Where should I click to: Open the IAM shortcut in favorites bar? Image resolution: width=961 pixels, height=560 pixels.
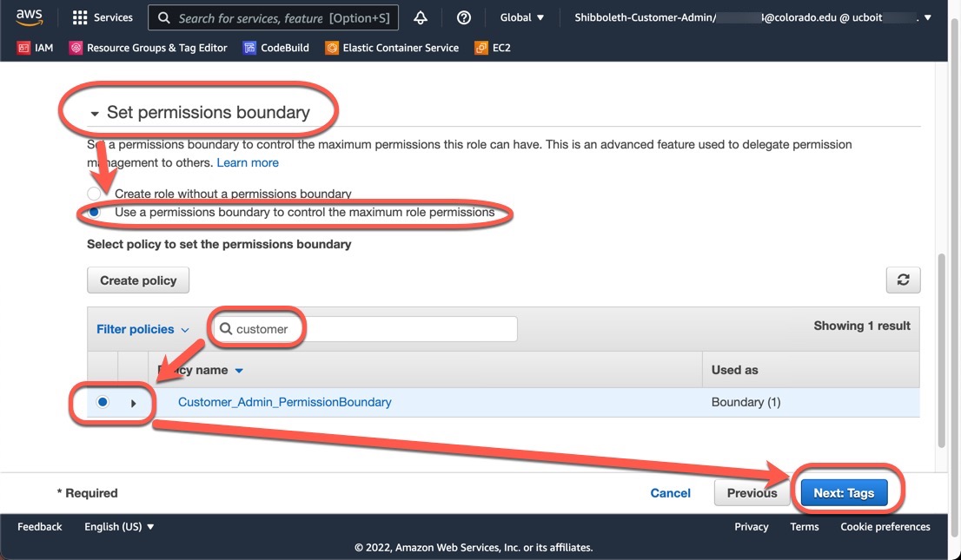point(35,48)
